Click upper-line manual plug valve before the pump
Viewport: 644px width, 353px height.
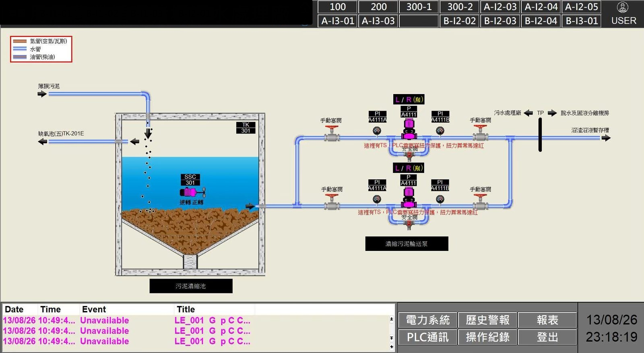pos(332,134)
